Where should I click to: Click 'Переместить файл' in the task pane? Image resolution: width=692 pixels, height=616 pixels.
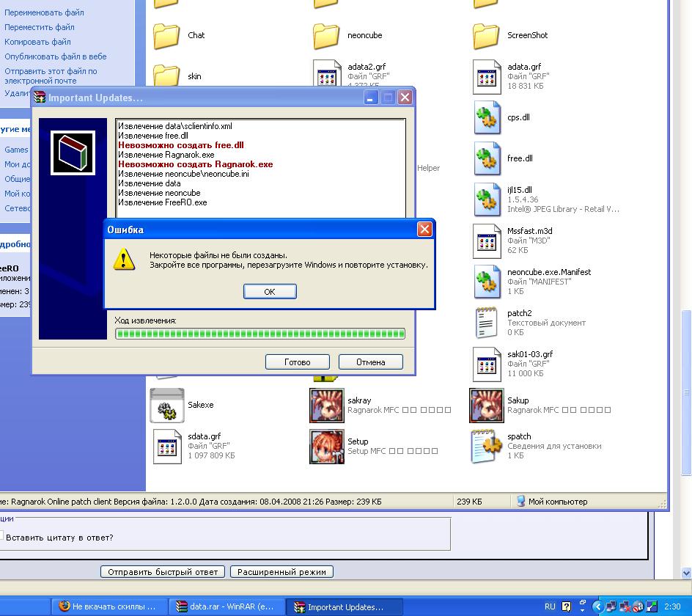click(40, 27)
